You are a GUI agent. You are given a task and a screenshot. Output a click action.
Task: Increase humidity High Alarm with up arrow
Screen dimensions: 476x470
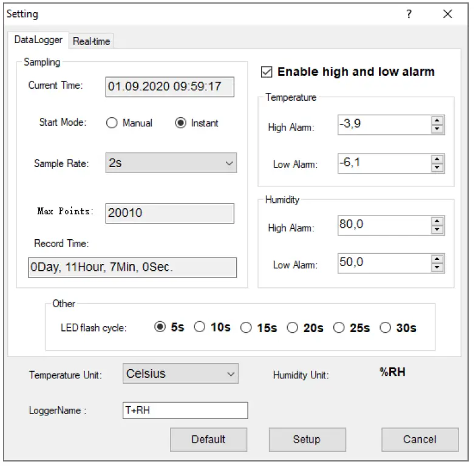pyautogui.click(x=437, y=221)
